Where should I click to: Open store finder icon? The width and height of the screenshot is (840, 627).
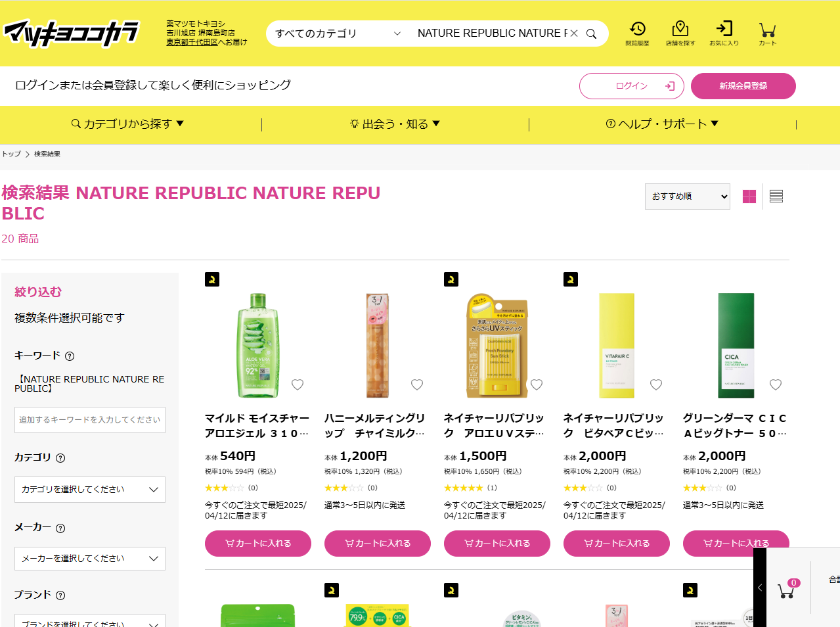[680, 33]
